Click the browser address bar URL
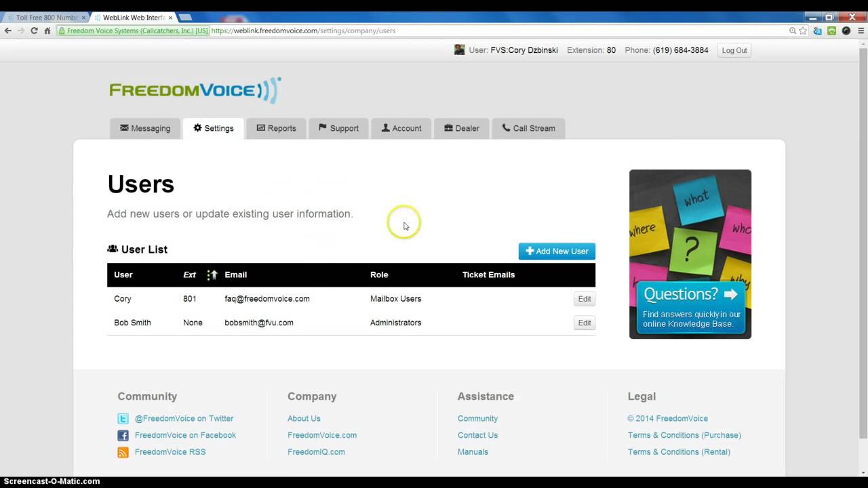868x488 pixels. click(x=303, y=30)
